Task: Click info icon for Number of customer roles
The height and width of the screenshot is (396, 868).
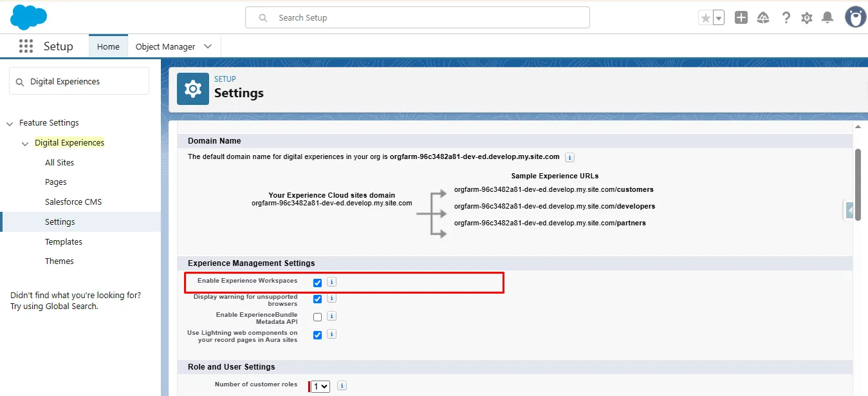Action: click(342, 386)
